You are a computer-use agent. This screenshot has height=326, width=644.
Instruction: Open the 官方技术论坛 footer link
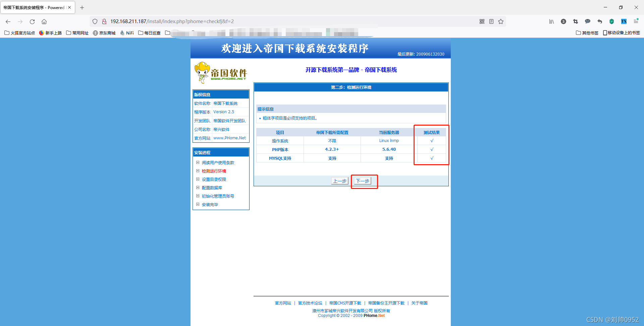(310, 303)
